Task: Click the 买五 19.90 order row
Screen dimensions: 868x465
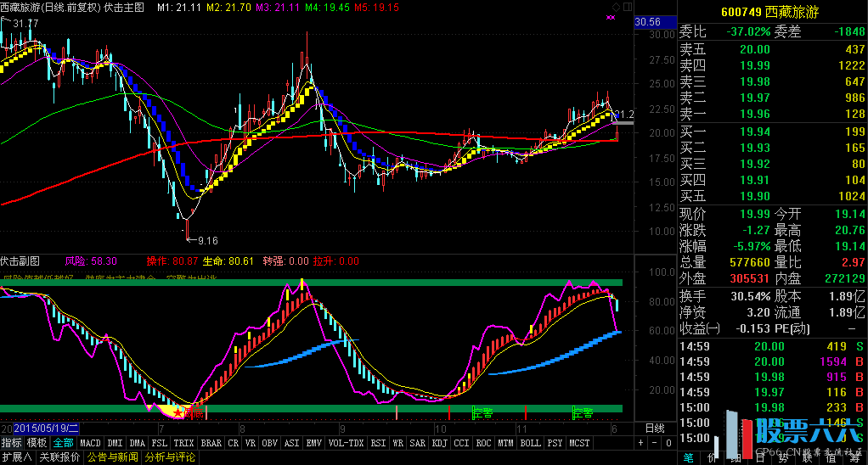Action: click(x=772, y=196)
